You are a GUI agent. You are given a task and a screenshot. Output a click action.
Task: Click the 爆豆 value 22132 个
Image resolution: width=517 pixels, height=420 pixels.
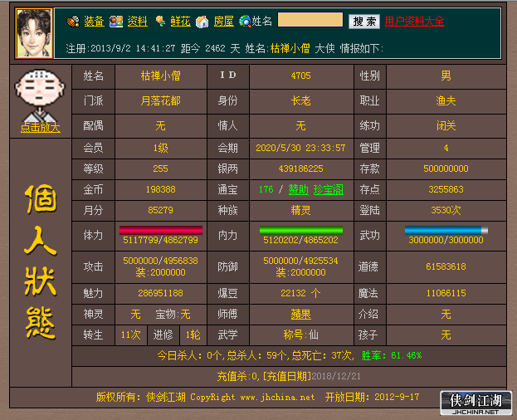(x=300, y=293)
